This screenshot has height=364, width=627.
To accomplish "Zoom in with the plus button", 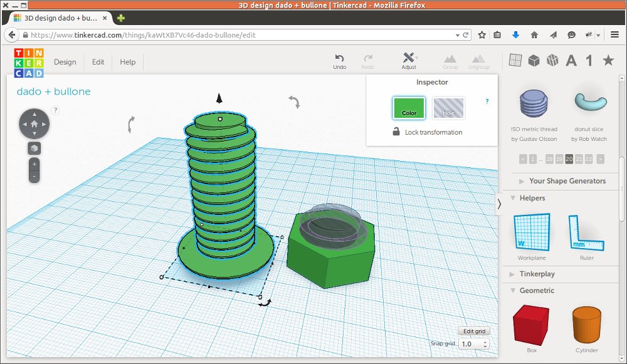I will pos(34,164).
